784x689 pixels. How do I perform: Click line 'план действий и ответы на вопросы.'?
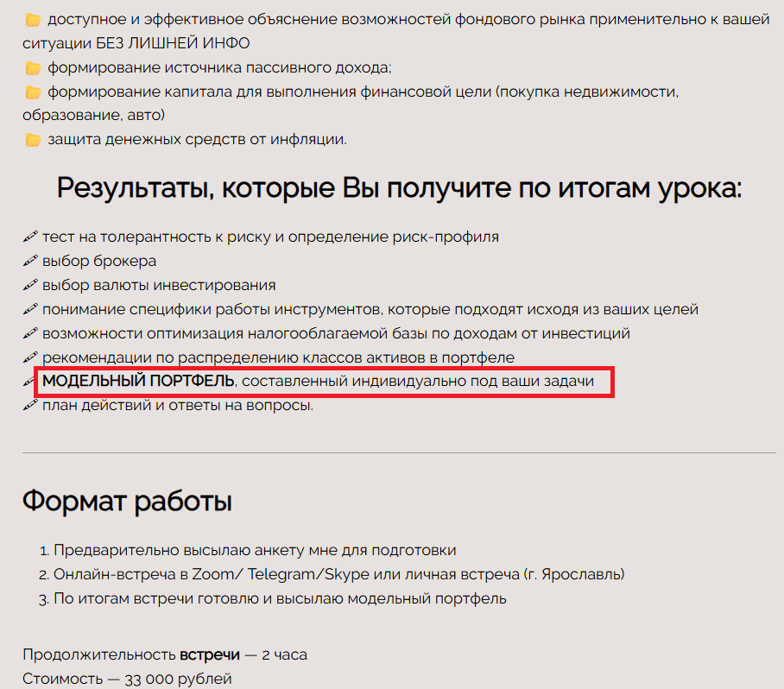pos(178,405)
